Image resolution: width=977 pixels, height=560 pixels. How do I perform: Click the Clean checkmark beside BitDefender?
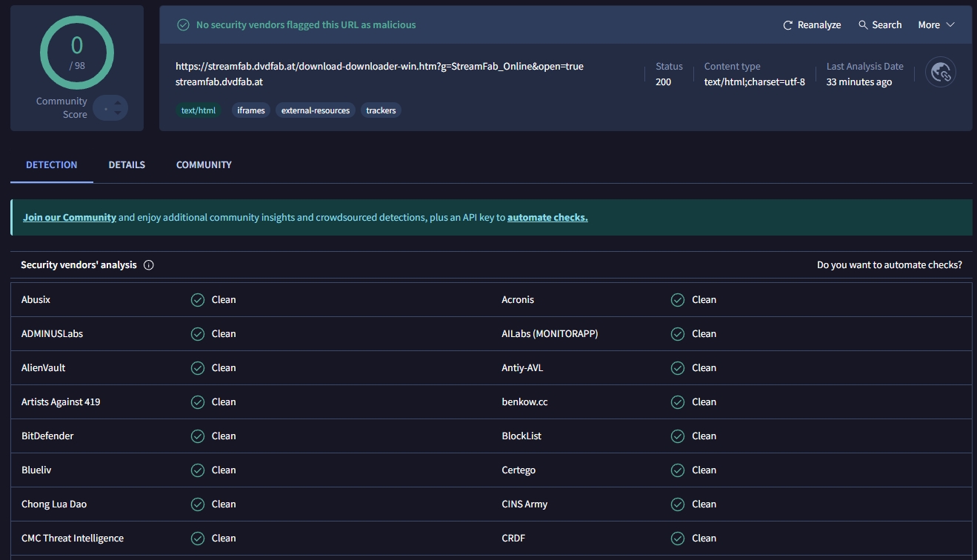[198, 436]
